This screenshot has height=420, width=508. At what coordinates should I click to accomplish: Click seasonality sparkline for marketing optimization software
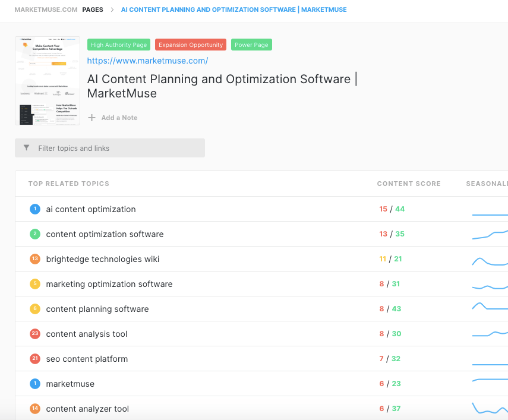(x=490, y=287)
